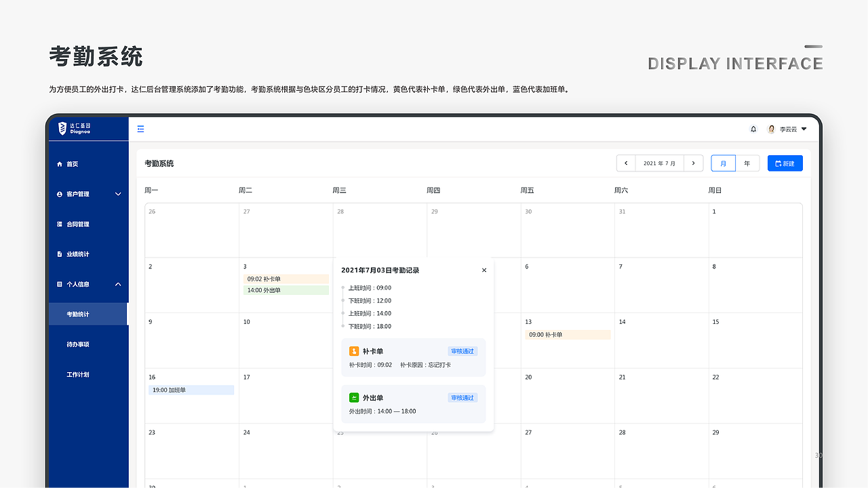The width and height of the screenshot is (868, 488).
Task: Select calendar day 6 cell
Action: [568, 285]
